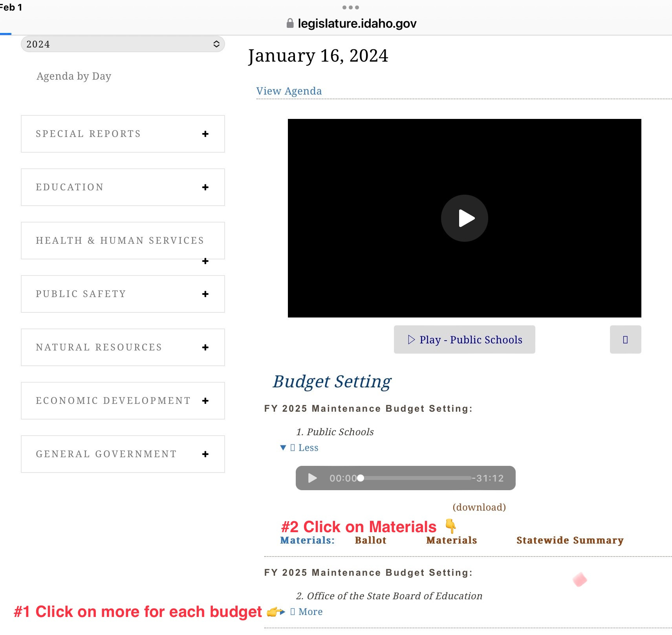The image size is (672, 635).
Task: Download the Public Schools audio
Action: pyautogui.click(x=479, y=507)
